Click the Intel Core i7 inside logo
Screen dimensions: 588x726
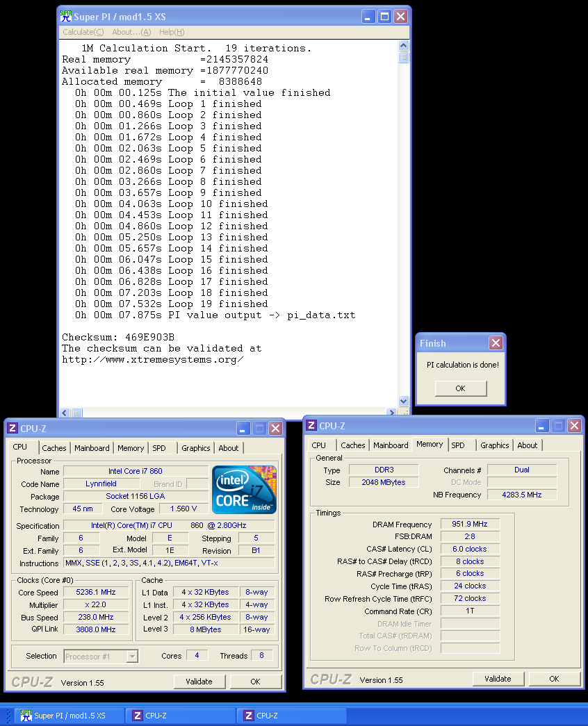244,489
